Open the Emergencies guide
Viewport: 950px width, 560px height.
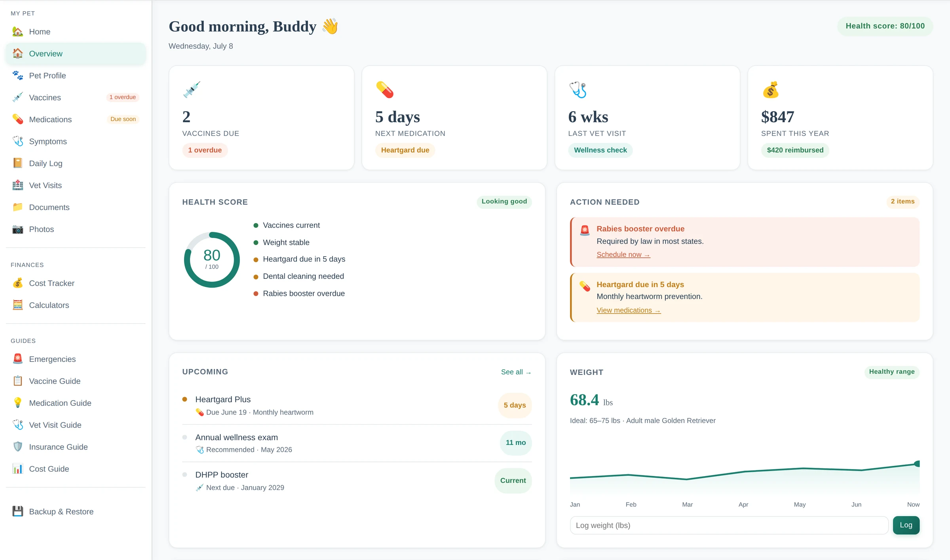click(76, 359)
